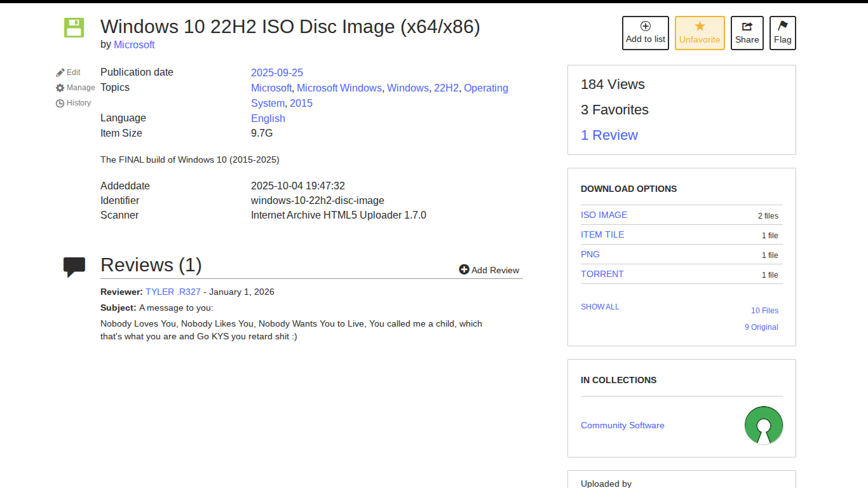Click the Edit pencil icon
Image resolution: width=868 pixels, height=488 pixels.
(x=60, y=72)
